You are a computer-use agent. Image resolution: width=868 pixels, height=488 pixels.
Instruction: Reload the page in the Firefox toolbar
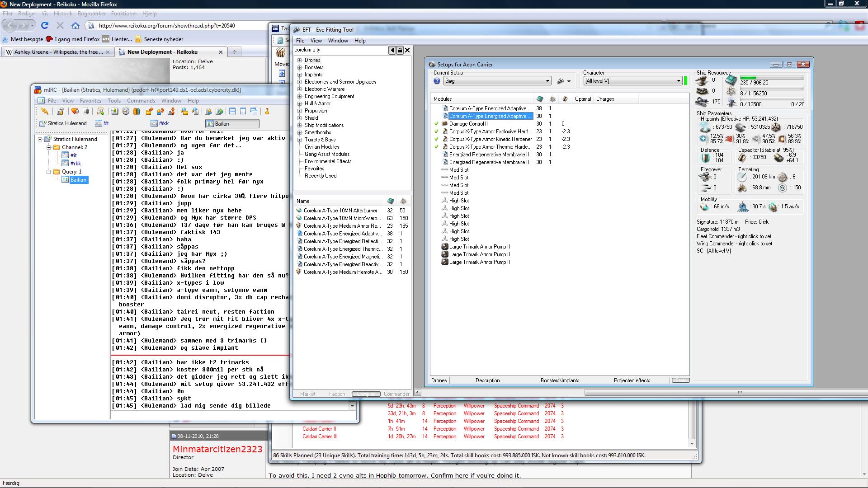[x=45, y=26]
